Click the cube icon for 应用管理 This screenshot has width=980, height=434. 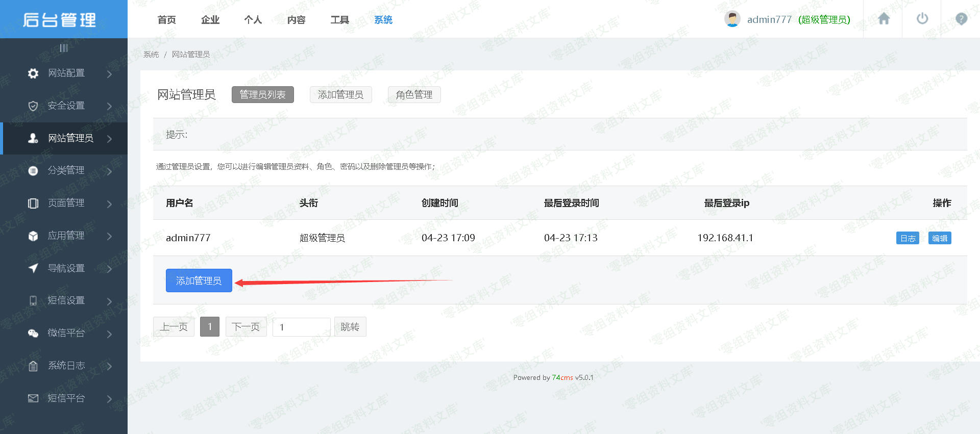(33, 236)
